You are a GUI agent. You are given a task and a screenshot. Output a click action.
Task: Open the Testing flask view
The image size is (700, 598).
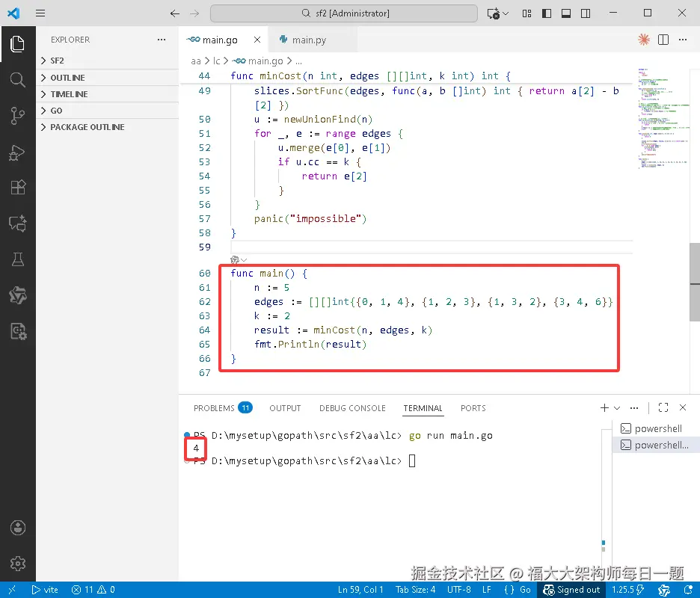tap(17, 259)
